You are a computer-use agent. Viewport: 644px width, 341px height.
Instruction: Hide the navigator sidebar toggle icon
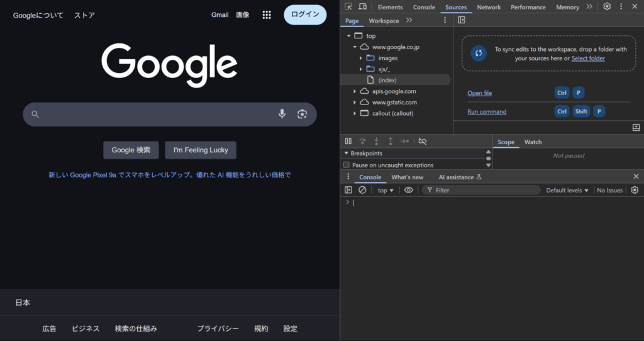461,20
